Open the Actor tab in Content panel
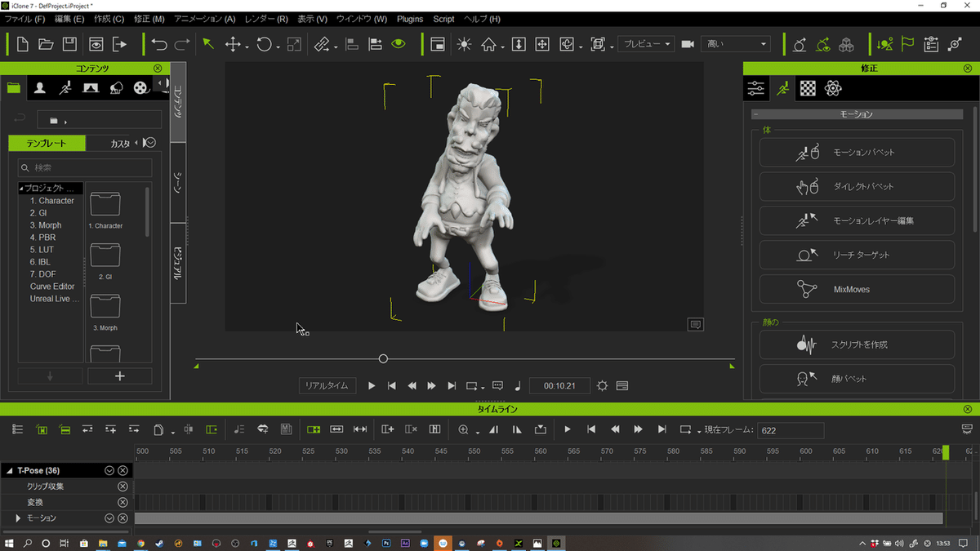Viewport: 980px width, 551px height. pyautogui.click(x=39, y=88)
